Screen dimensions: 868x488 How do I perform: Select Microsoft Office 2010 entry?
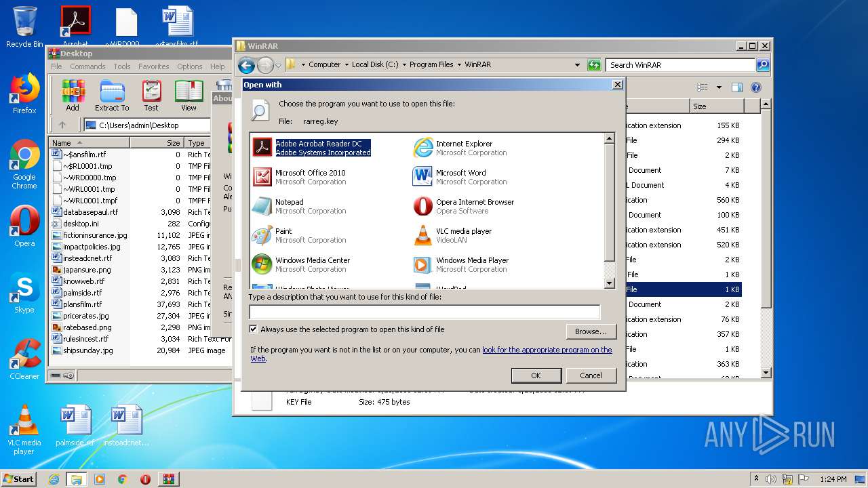pyautogui.click(x=299, y=177)
